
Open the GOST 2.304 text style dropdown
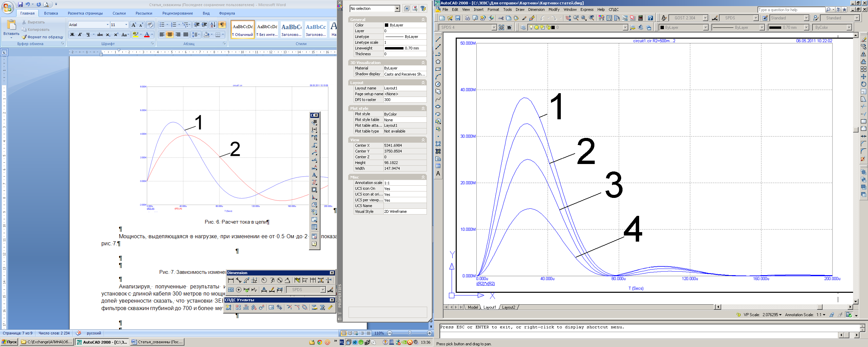pos(705,18)
